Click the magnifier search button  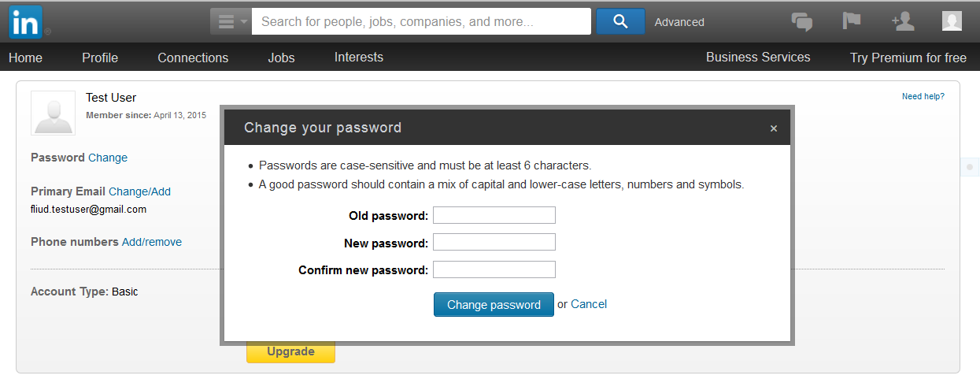coord(620,21)
